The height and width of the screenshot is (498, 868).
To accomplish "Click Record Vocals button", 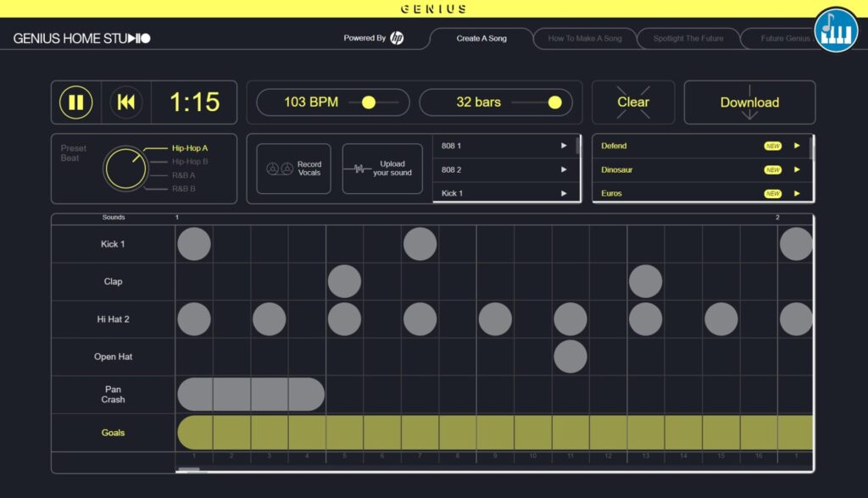I will tap(293, 169).
